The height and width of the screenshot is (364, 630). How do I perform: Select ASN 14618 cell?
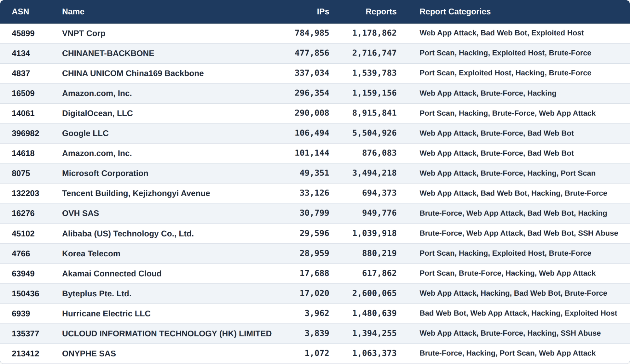[23, 153]
